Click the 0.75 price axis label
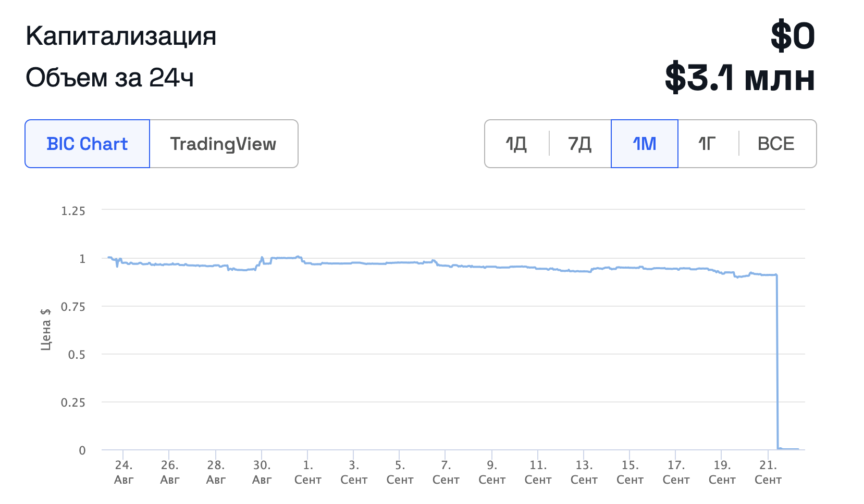 pyautogui.click(x=73, y=307)
